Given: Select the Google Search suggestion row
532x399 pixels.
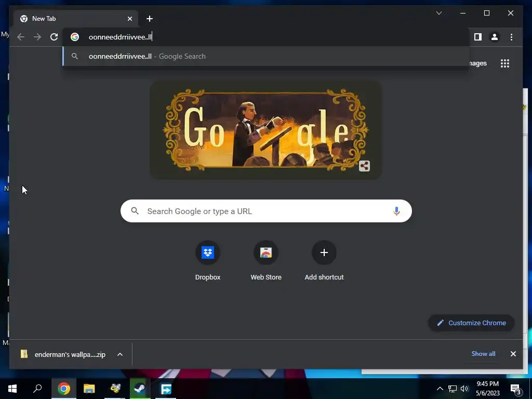Looking at the screenshot, I should [x=266, y=56].
